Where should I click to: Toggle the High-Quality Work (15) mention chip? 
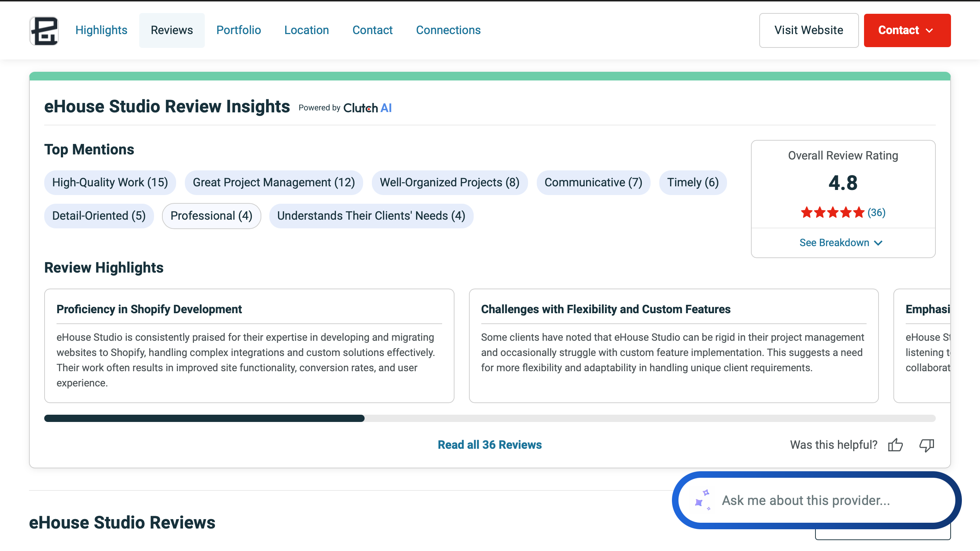pyautogui.click(x=110, y=183)
